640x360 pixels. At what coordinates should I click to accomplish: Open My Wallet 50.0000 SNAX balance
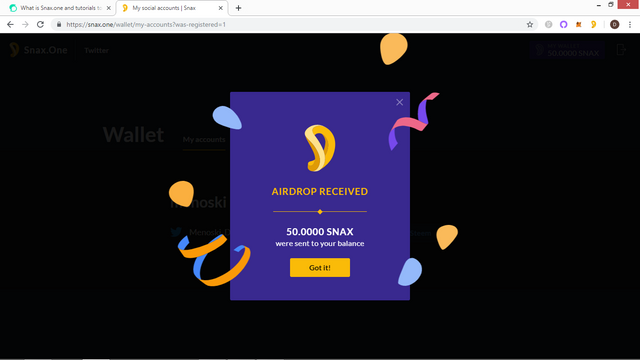tap(567, 50)
